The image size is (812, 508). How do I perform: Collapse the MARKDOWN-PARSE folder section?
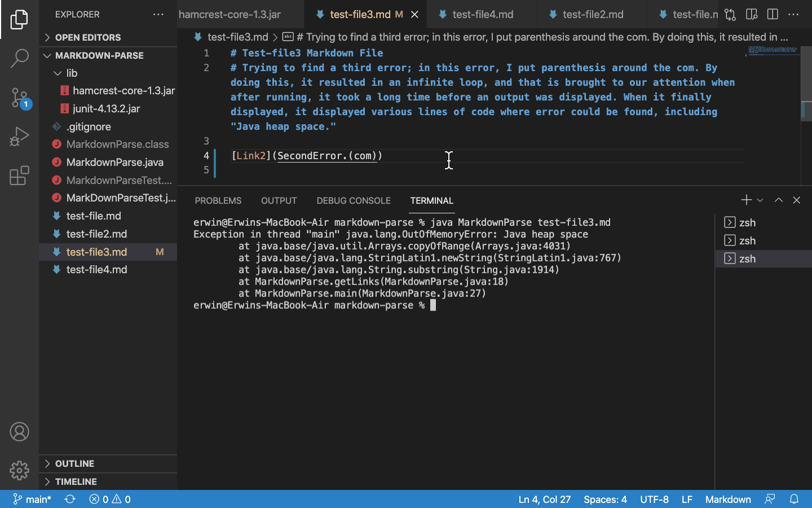[x=108, y=55]
